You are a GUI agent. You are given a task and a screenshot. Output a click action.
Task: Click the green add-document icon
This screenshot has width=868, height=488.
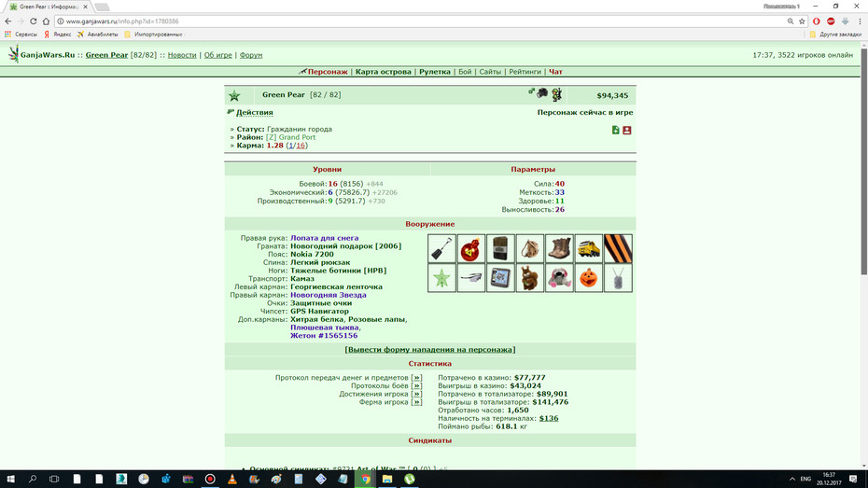click(616, 130)
